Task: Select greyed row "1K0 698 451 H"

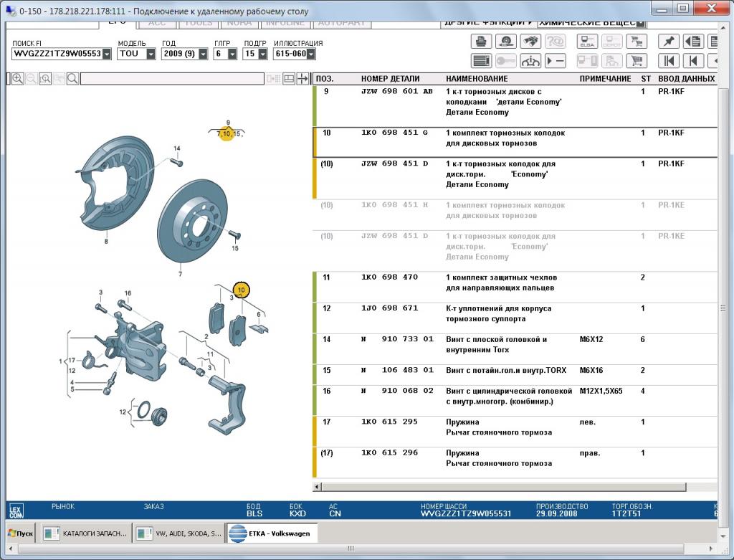Action: click(515, 214)
